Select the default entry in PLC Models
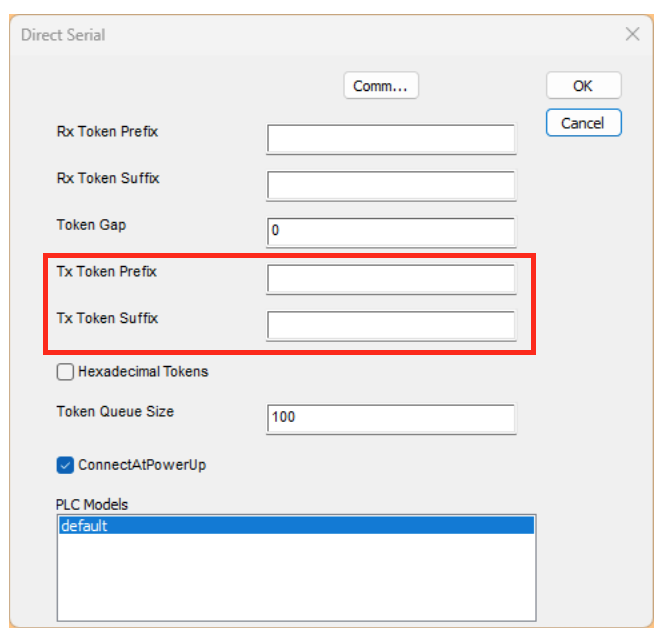The width and height of the screenshot is (666, 636). click(295, 526)
